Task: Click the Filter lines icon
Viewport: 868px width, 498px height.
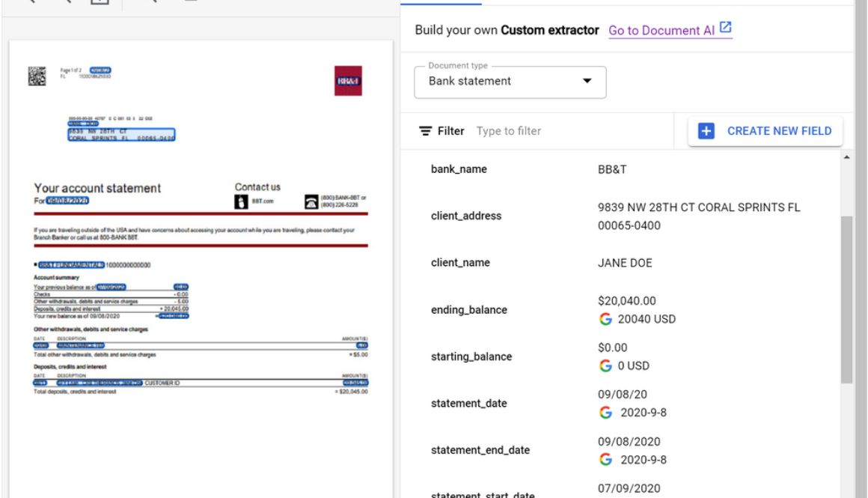Action: pos(425,131)
